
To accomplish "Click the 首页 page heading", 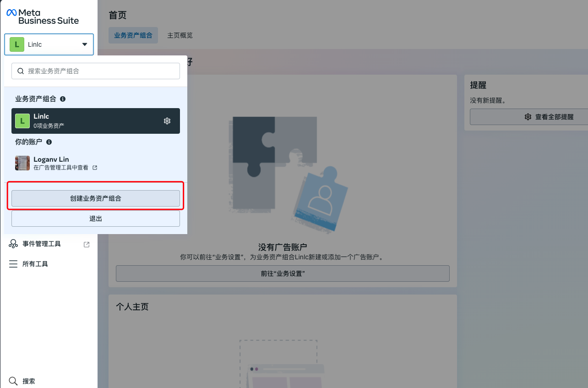I will [118, 15].
